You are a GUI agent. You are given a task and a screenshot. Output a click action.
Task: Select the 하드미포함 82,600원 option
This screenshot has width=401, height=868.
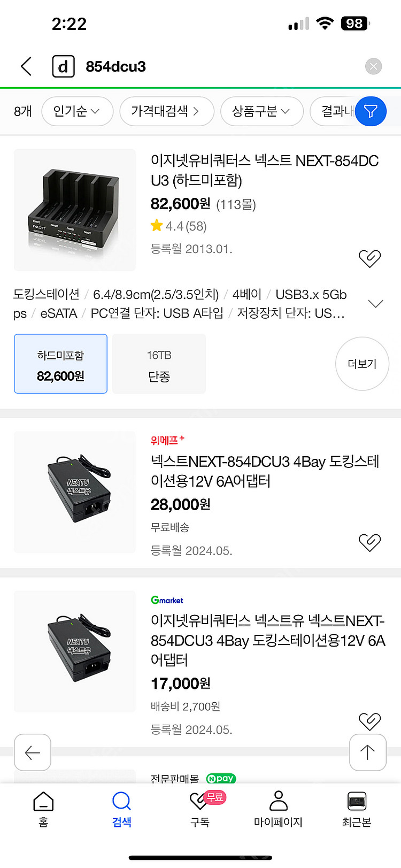tap(60, 364)
